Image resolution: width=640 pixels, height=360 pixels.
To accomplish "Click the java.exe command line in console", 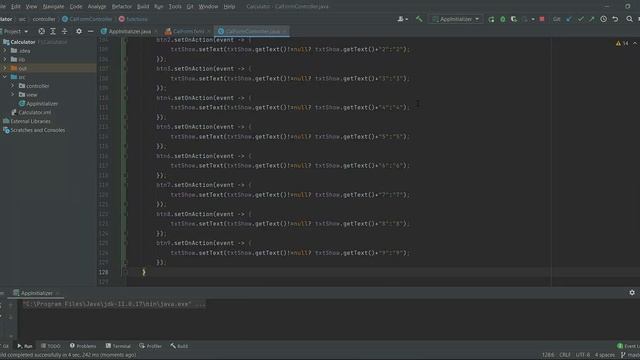I will 114,304.
